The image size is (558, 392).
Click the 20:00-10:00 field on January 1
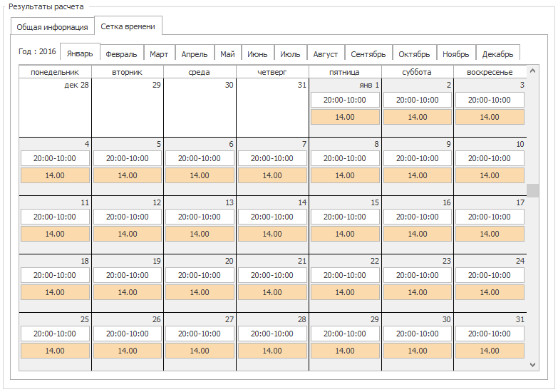[345, 100]
